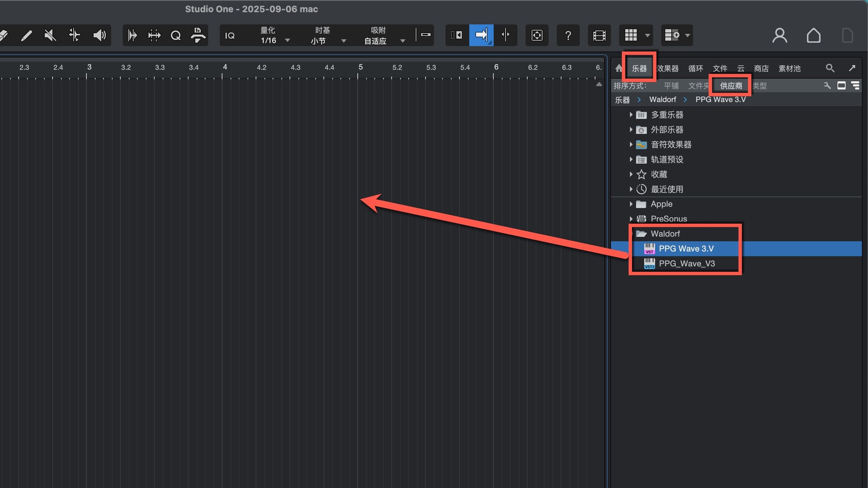Viewport: 868px width, 488px height.
Task: Expand the 外部乐器 folder
Action: [x=631, y=130]
